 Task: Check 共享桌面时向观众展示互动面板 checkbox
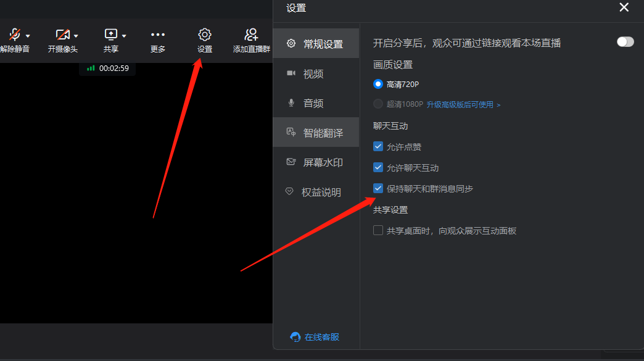pos(378,231)
